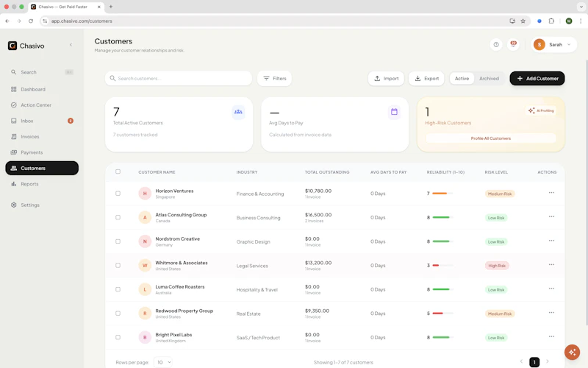Click Profile All Customers button
This screenshot has height=368, width=588.
click(x=490, y=138)
